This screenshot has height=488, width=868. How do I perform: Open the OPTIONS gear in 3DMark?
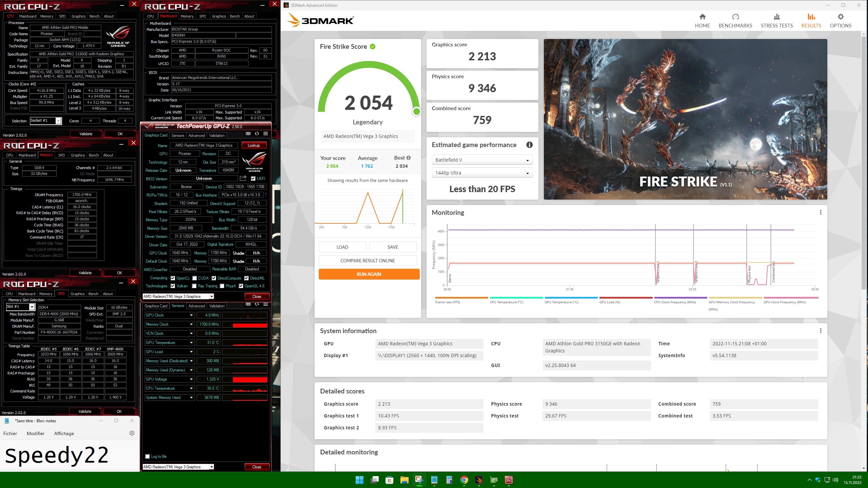[840, 21]
